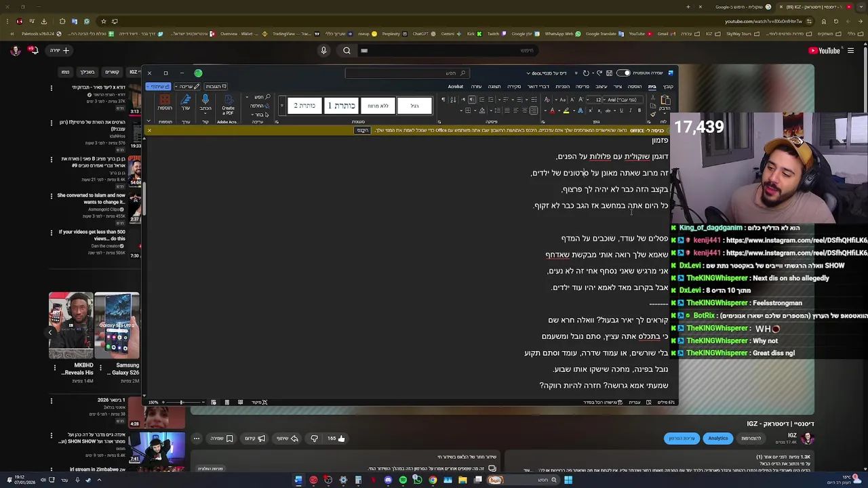Open the Select dropdown in Editing group
Viewport: 868px width, 488px height.
coord(259,115)
